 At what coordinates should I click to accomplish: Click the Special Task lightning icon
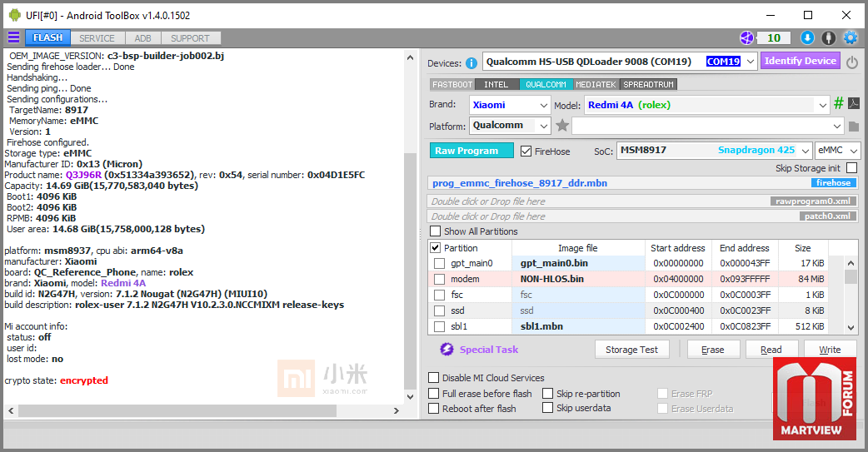(x=446, y=349)
